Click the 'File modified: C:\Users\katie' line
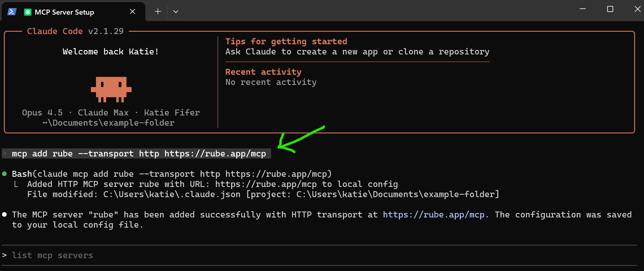 [263, 194]
